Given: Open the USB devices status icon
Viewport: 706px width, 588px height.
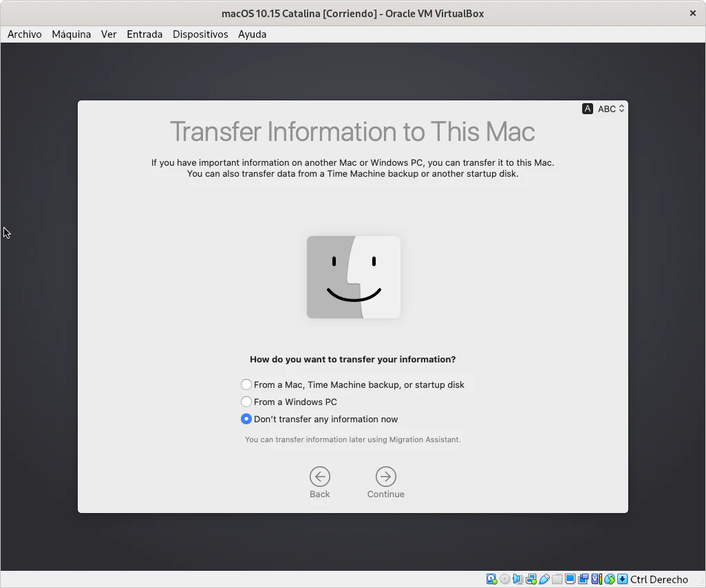Looking at the screenshot, I should [544, 579].
